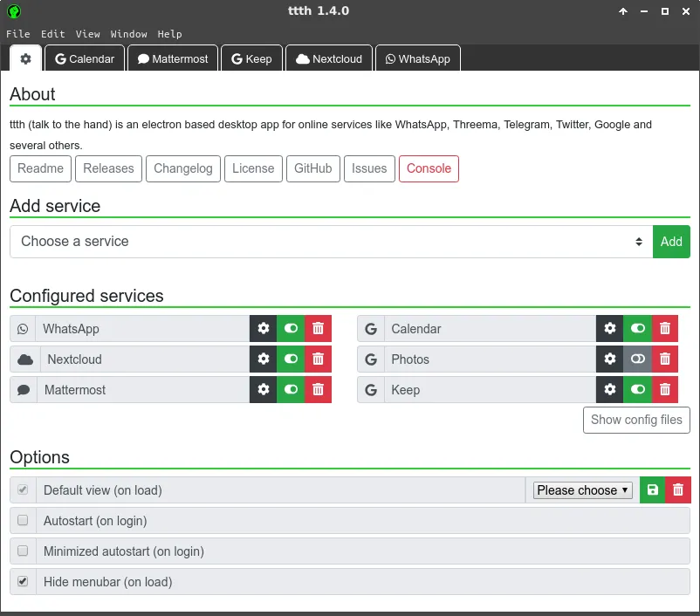
Task: Click Nextcloud cloud icon in services list
Action: coord(25,359)
